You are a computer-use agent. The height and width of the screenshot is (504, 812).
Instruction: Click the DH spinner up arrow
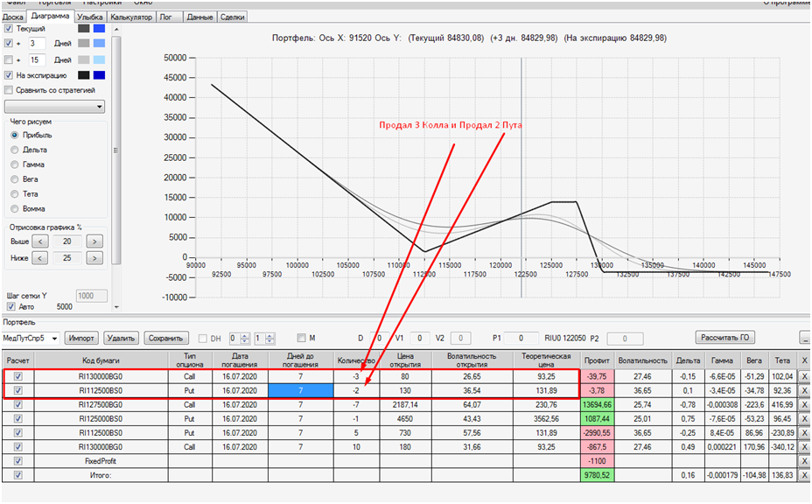(245, 336)
